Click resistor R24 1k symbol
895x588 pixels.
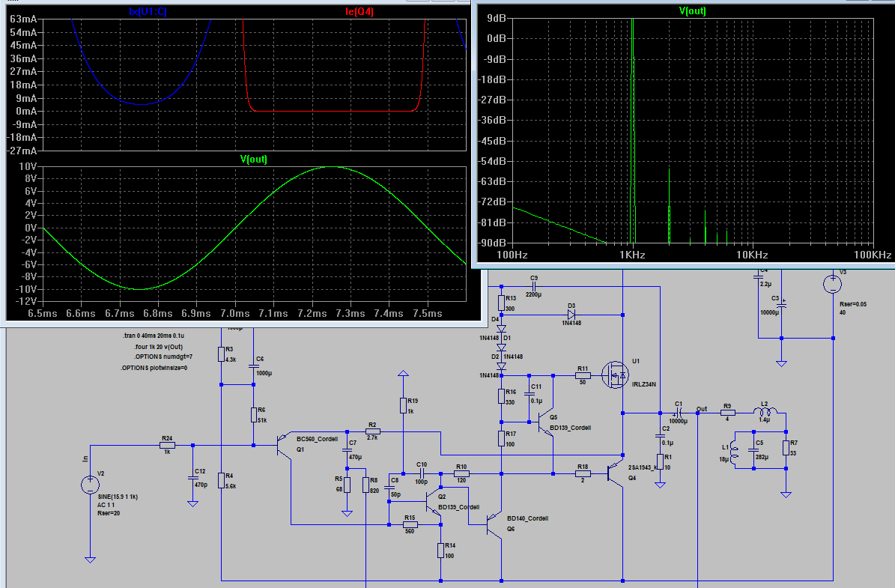(167, 445)
